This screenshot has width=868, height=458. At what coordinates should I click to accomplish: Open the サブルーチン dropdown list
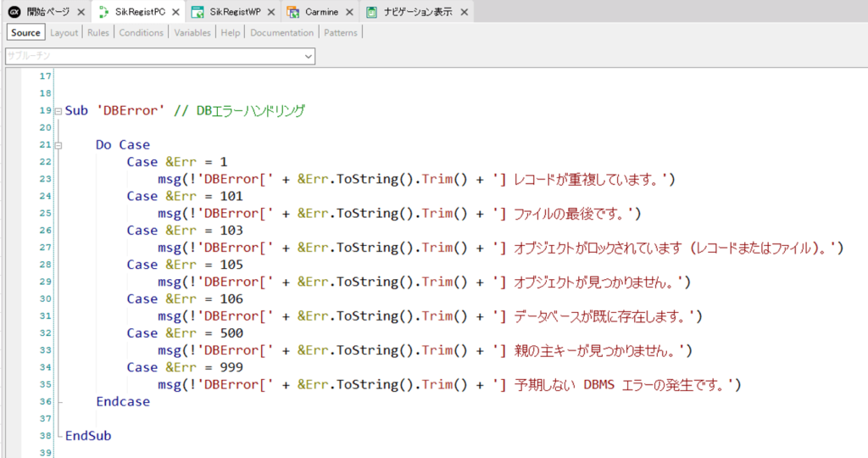point(309,56)
